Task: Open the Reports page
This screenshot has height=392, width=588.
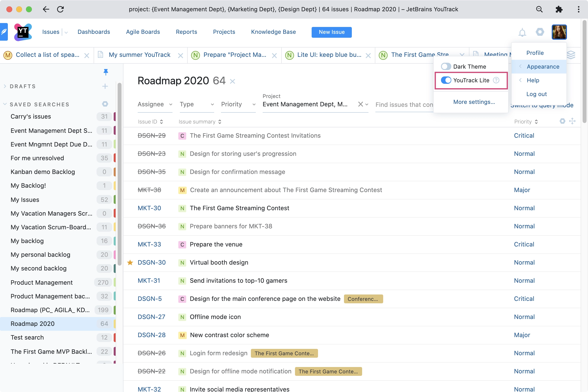Action: click(x=186, y=32)
